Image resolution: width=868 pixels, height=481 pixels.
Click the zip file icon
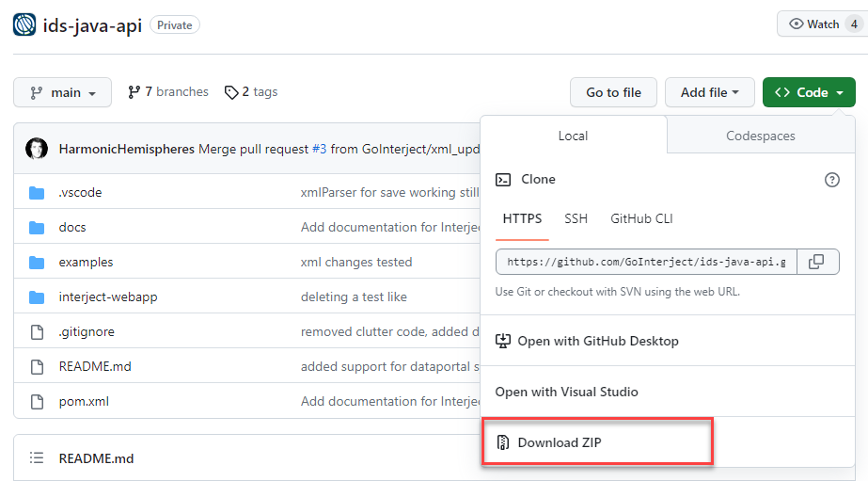click(502, 442)
